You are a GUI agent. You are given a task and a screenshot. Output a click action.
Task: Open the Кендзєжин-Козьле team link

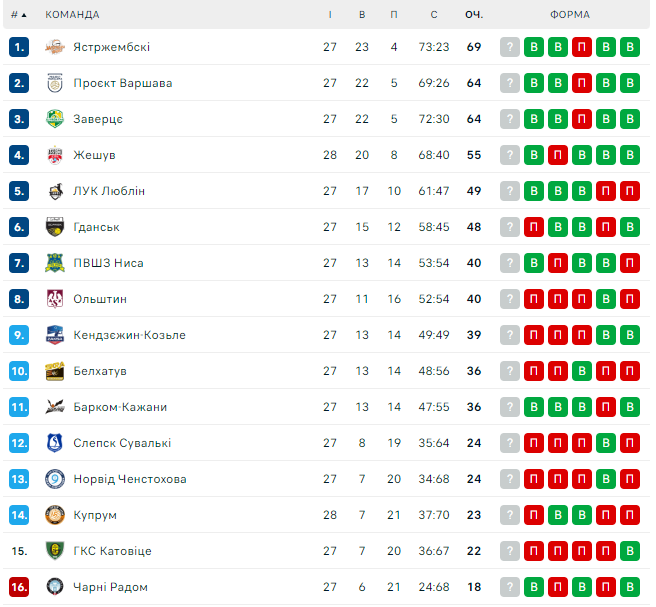(129, 335)
